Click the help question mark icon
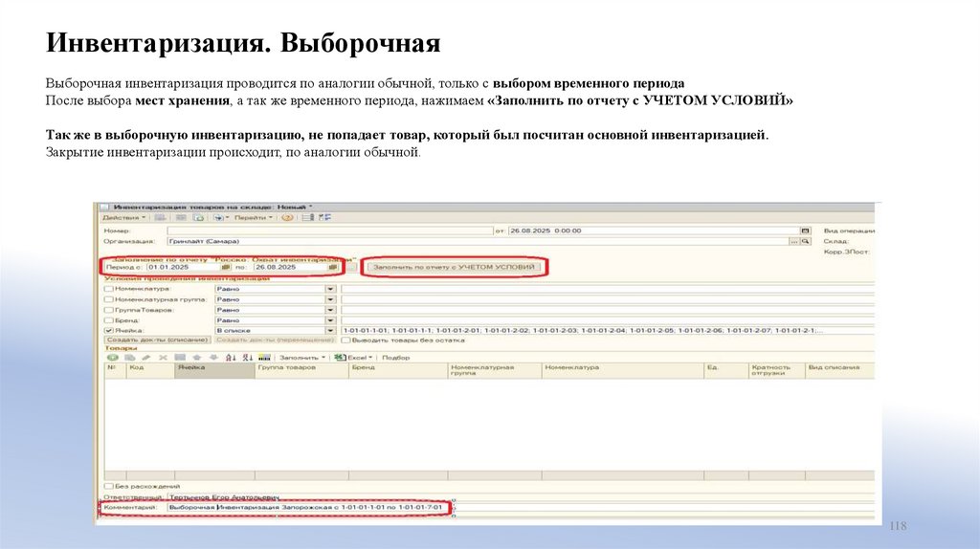Image resolution: width=980 pixels, height=549 pixels. pyautogui.click(x=287, y=217)
